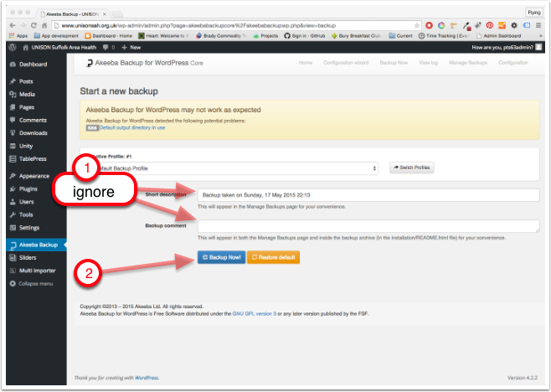
Task: Open Configuration in top navigation
Action: tap(513, 63)
